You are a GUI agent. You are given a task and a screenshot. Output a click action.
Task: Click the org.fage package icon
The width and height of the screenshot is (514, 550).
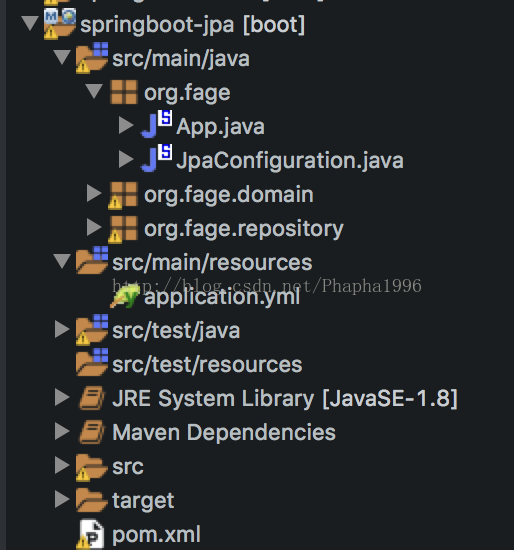pos(124,92)
